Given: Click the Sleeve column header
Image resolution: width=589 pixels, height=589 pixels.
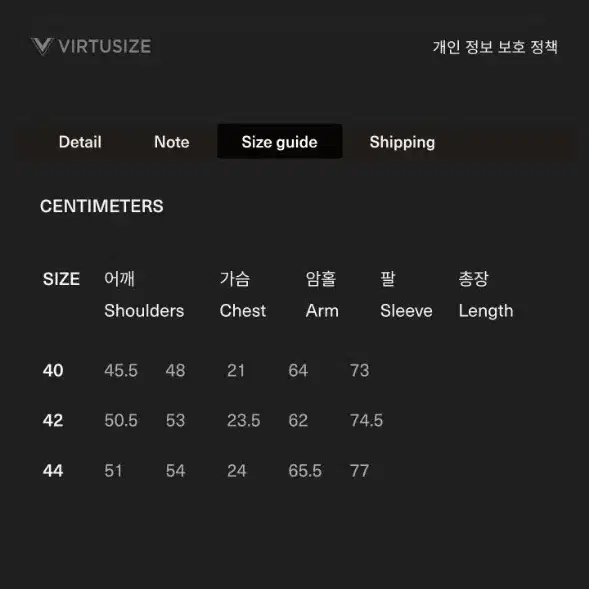Looking at the screenshot, I should click(406, 311).
